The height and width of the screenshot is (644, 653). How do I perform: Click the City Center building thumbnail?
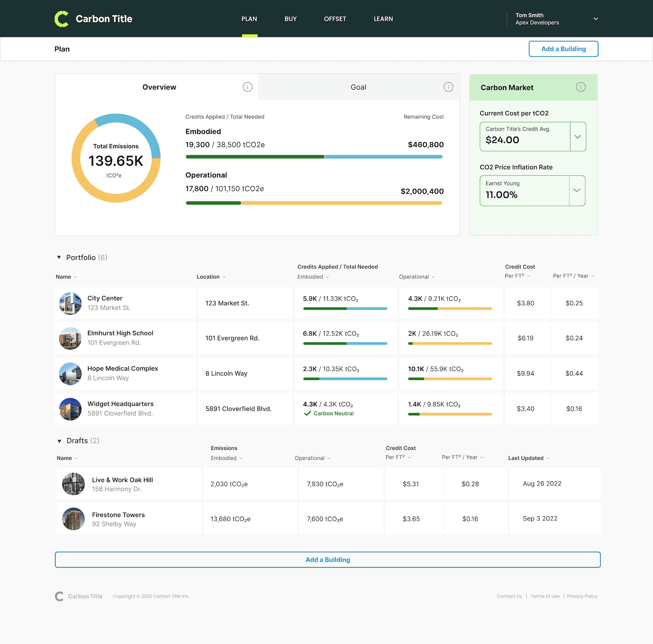coord(71,303)
